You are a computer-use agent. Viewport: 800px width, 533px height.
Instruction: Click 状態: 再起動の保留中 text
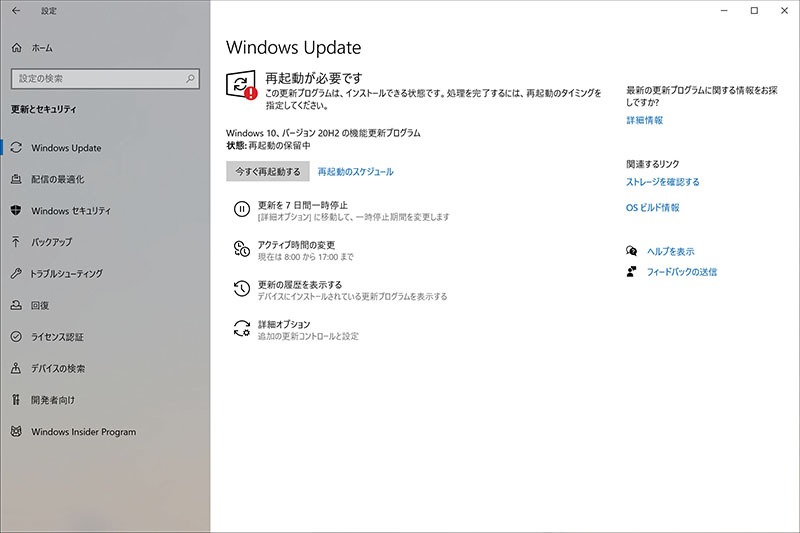[268, 145]
